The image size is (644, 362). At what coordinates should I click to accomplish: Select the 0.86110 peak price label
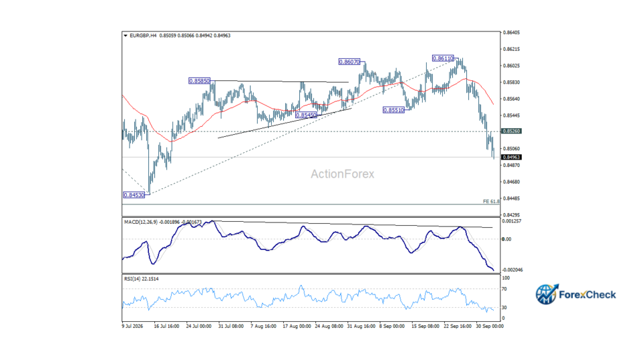pos(443,58)
